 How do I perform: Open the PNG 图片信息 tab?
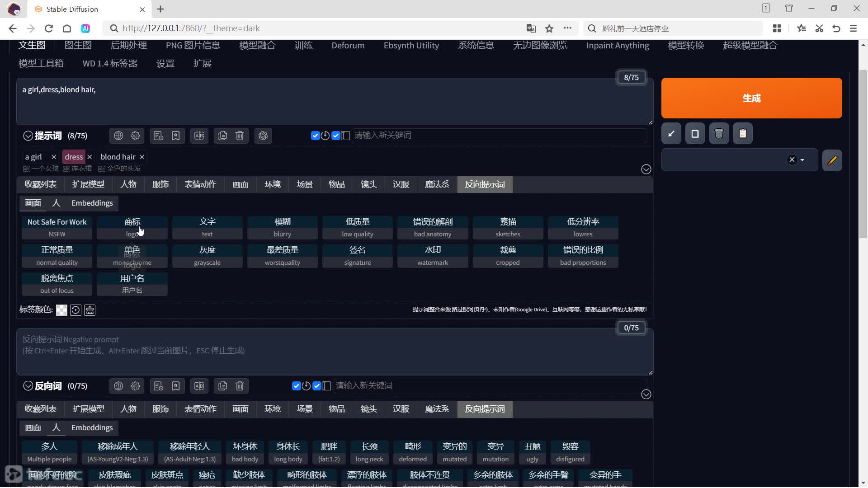193,45
